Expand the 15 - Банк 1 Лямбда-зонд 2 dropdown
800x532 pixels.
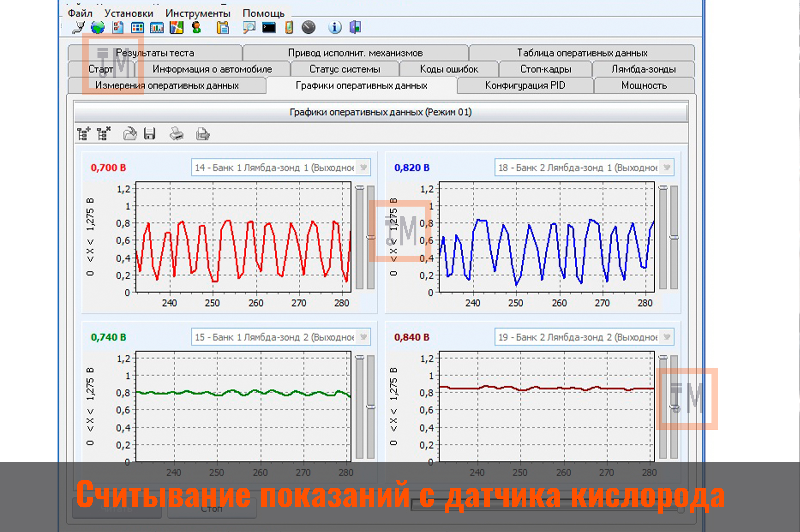[x=363, y=337]
